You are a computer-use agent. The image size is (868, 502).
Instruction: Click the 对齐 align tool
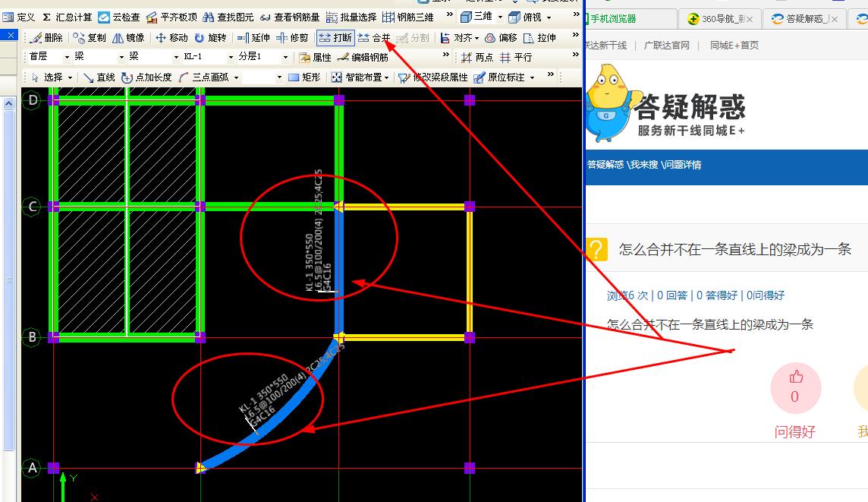click(458, 38)
